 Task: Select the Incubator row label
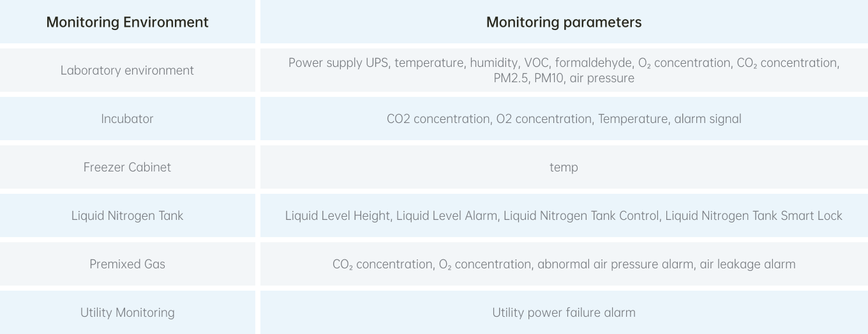127,119
